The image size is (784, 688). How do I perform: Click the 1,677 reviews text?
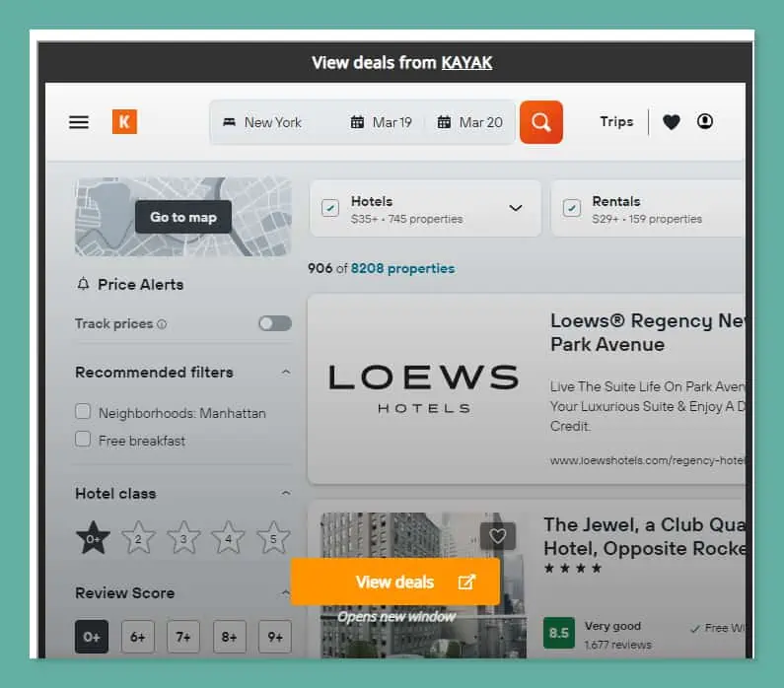pos(618,645)
